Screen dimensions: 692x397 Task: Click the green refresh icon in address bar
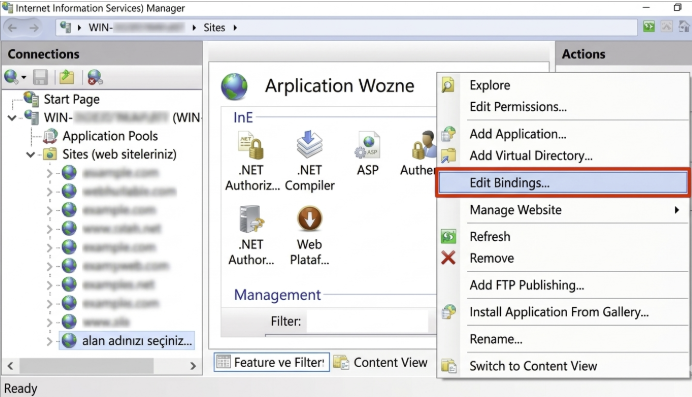649,26
